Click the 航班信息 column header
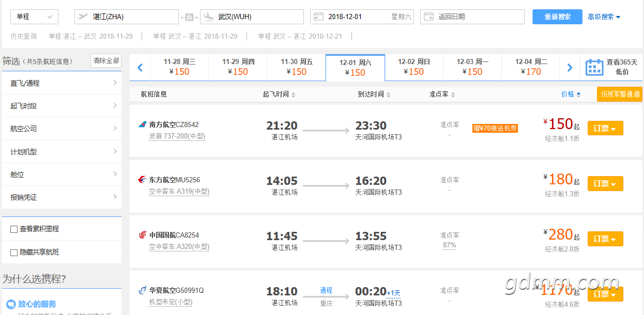Viewport: 644px width, 315px height. pyautogui.click(x=154, y=94)
